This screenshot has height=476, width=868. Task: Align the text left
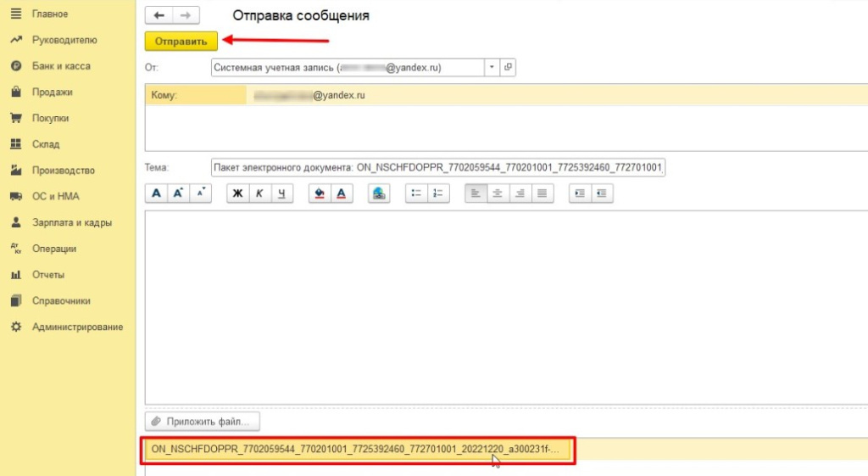click(x=476, y=193)
